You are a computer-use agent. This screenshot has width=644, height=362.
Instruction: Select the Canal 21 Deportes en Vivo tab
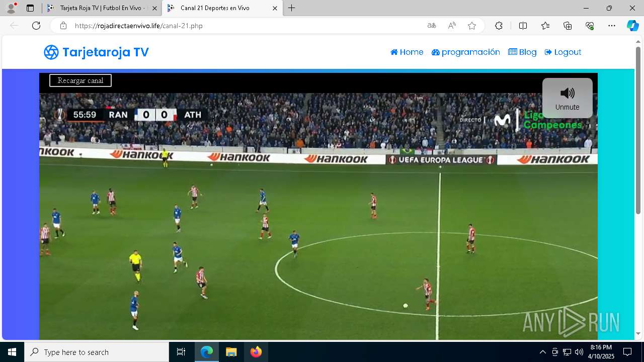coord(222,8)
